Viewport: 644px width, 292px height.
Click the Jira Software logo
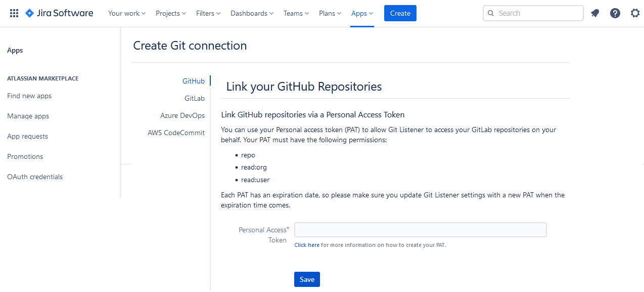click(x=59, y=13)
